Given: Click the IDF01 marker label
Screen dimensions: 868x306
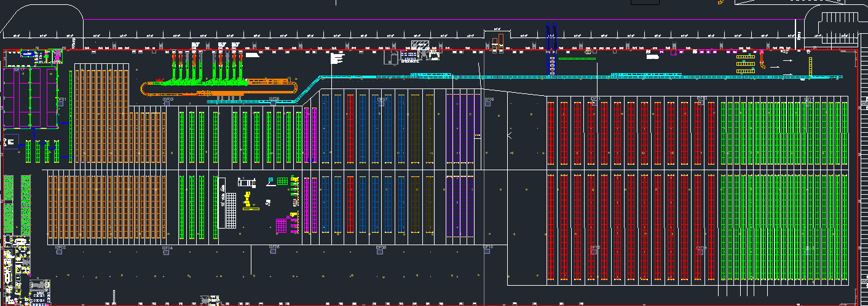Looking at the screenshot, I should 61,99.
